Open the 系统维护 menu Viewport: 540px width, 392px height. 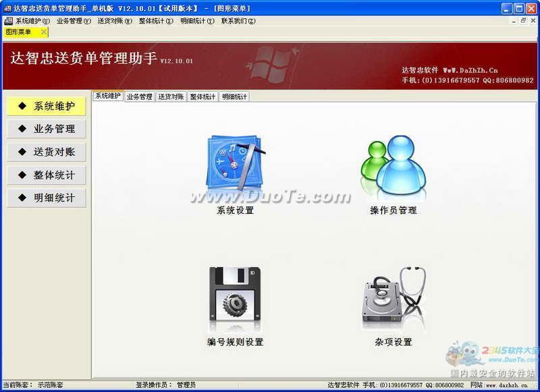click(x=32, y=21)
